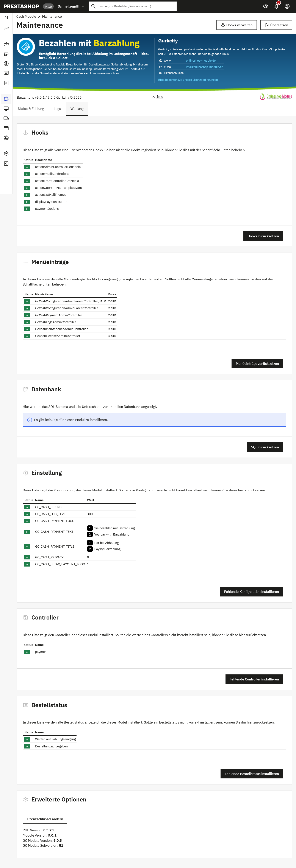This screenshot has height=868, width=296.
Task: Expand the sidebar navigation arrow
Action: tap(6, 17)
